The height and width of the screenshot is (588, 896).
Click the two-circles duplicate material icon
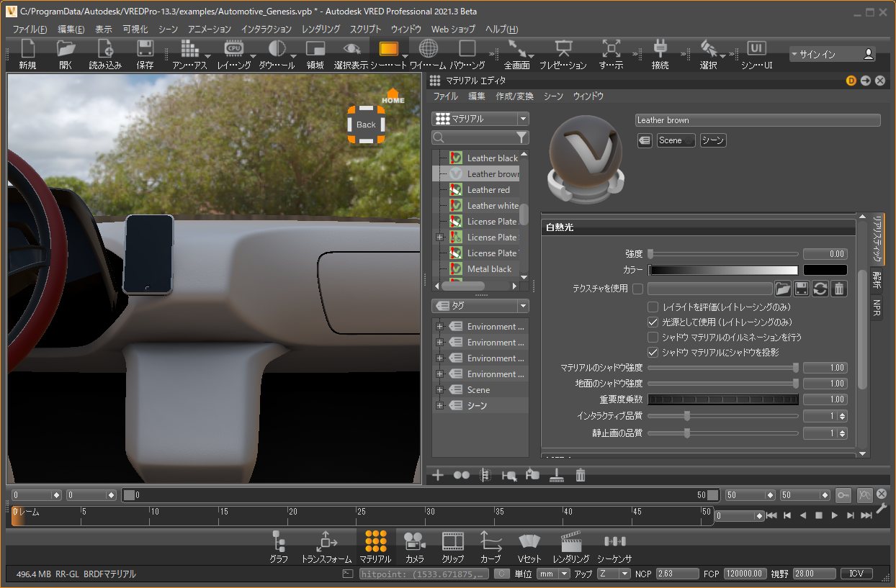(462, 475)
